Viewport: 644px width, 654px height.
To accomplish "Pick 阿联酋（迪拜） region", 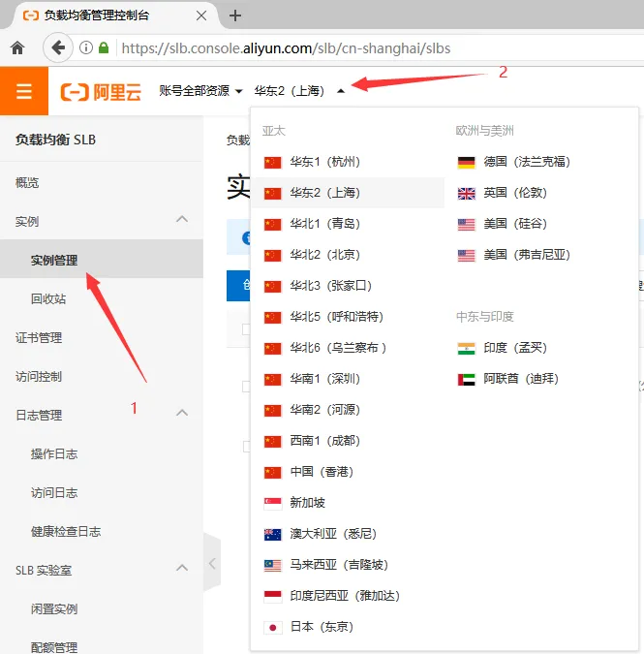I will [541, 379].
